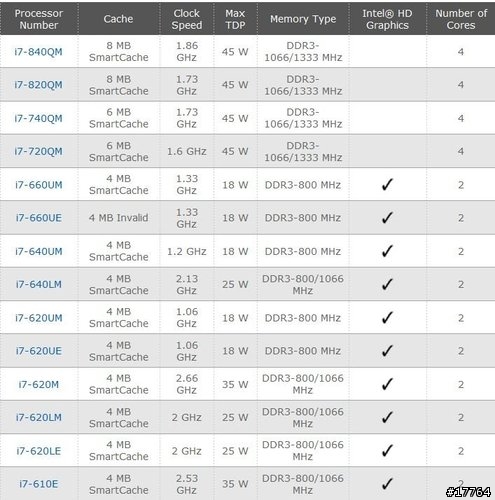495x500 pixels.
Task: Click the Intel HD Graphics column header
Action: 387,19
